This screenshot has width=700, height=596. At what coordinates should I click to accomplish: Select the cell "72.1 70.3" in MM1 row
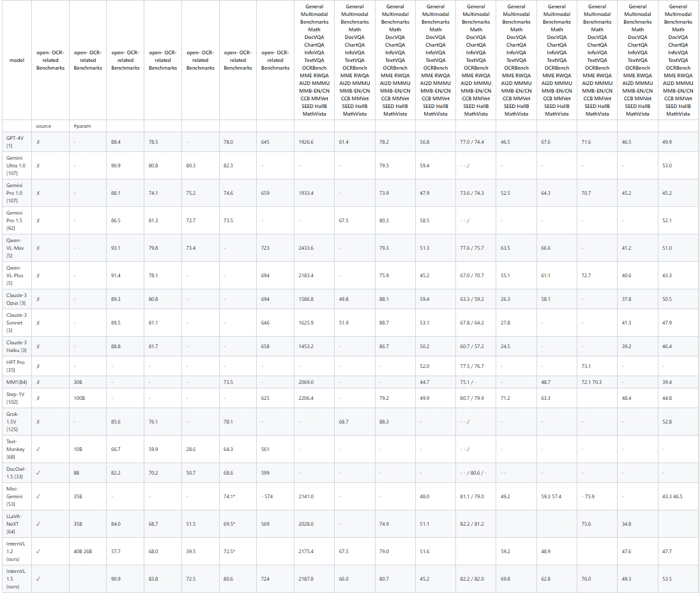click(597, 382)
